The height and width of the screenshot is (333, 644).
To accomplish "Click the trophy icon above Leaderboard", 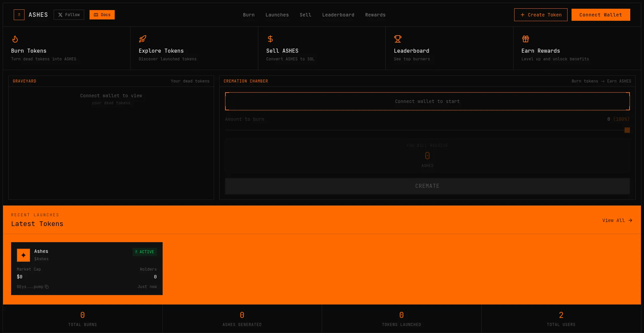I will 398,39.
